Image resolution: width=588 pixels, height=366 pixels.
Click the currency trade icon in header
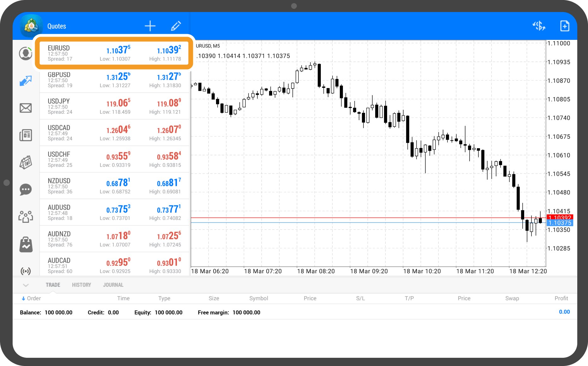(539, 26)
